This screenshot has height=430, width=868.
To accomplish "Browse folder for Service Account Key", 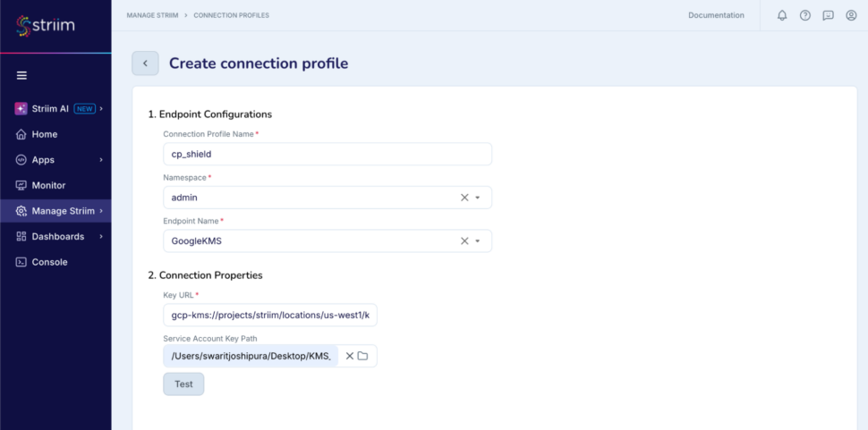I will [362, 356].
